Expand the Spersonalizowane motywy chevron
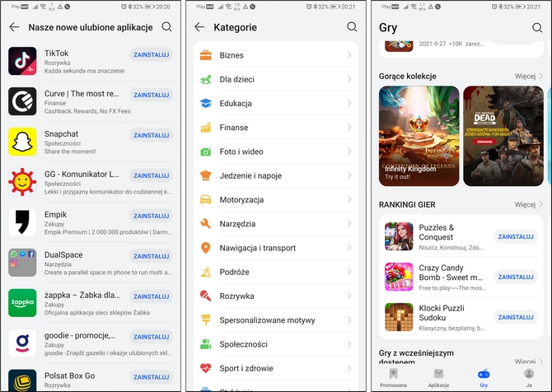This screenshot has width=552, height=392. (349, 320)
